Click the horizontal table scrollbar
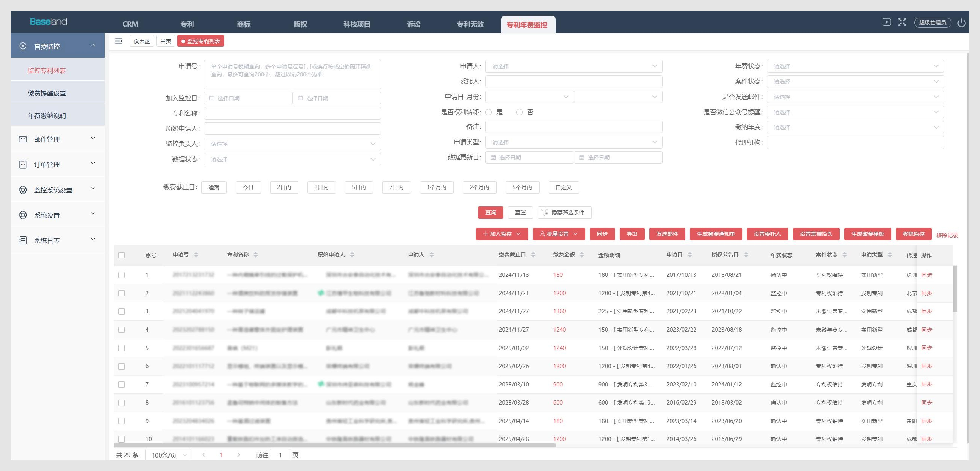Image resolution: width=980 pixels, height=471 pixels. 334,445
